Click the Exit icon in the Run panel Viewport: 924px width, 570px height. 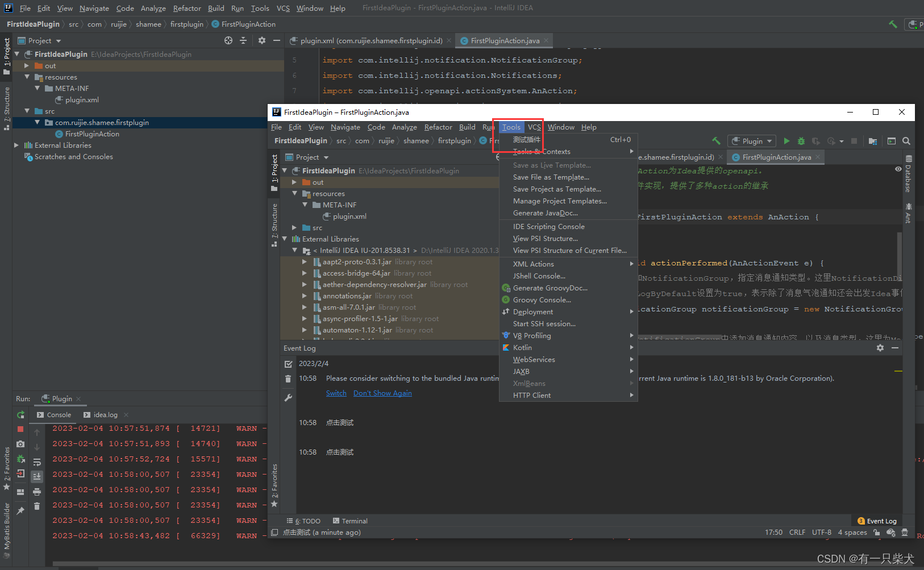[20, 473]
